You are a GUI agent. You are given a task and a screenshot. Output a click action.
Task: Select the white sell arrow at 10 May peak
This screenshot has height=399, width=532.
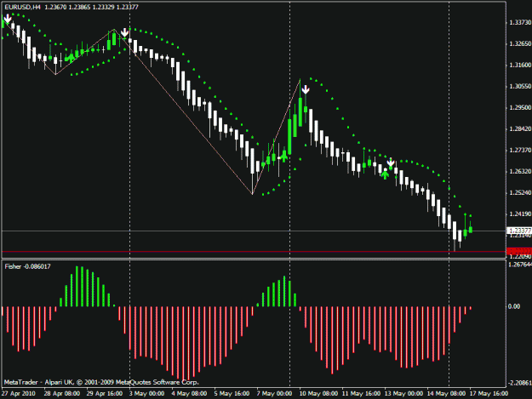306,89
